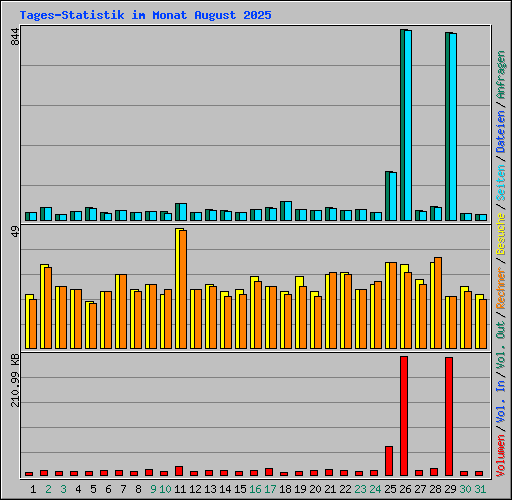Screen dimensions: 512x500
Task: Click the 'Seiten' legend label
Action: tap(501, 183)
